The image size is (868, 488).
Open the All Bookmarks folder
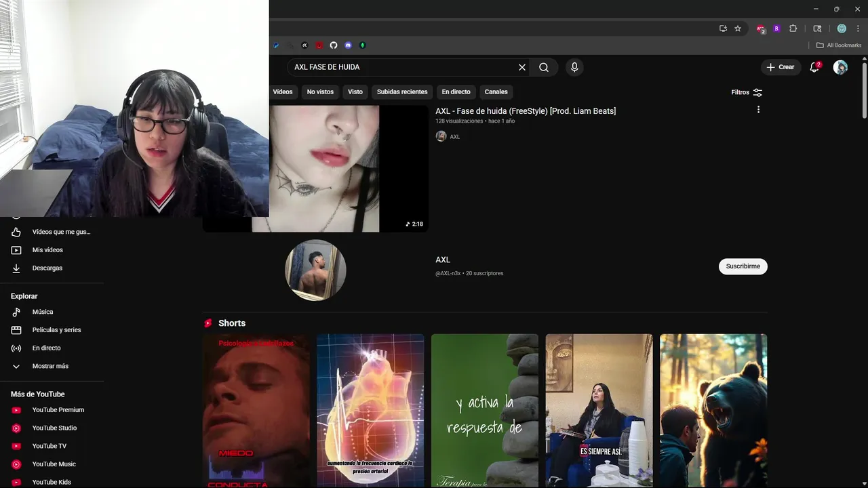click(x=839, y=45)
